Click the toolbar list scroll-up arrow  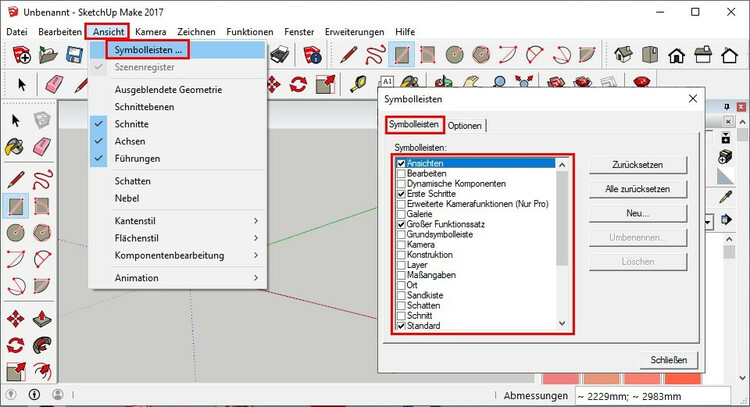[562, 165]
